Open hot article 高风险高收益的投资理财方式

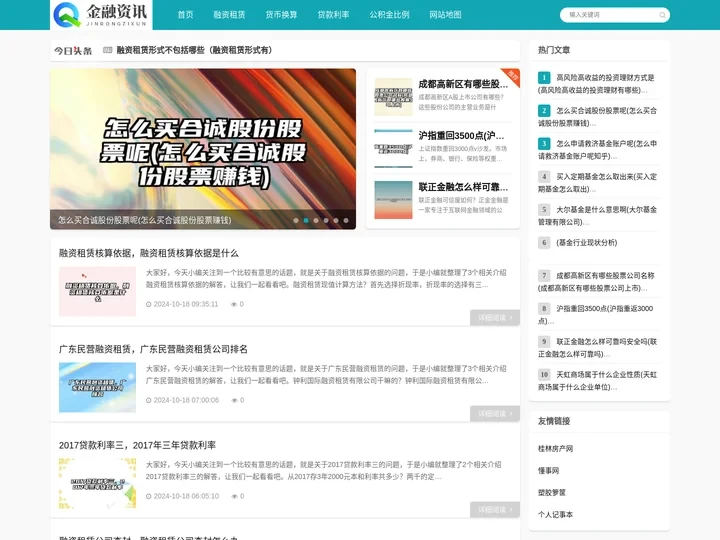(597, 84)
